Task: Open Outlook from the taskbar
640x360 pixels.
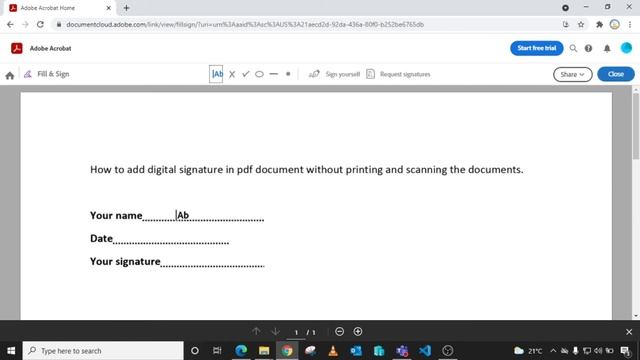Action: tap(356, 351)
